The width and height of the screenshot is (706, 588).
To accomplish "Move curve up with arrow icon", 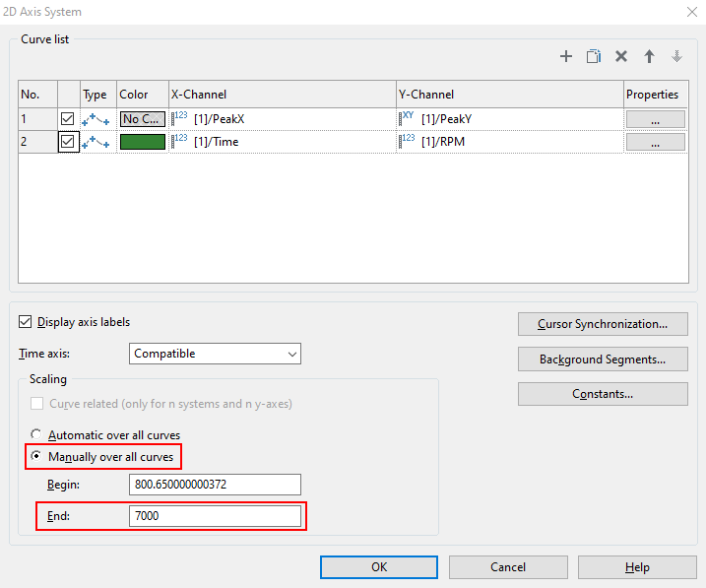I will 649,57.
